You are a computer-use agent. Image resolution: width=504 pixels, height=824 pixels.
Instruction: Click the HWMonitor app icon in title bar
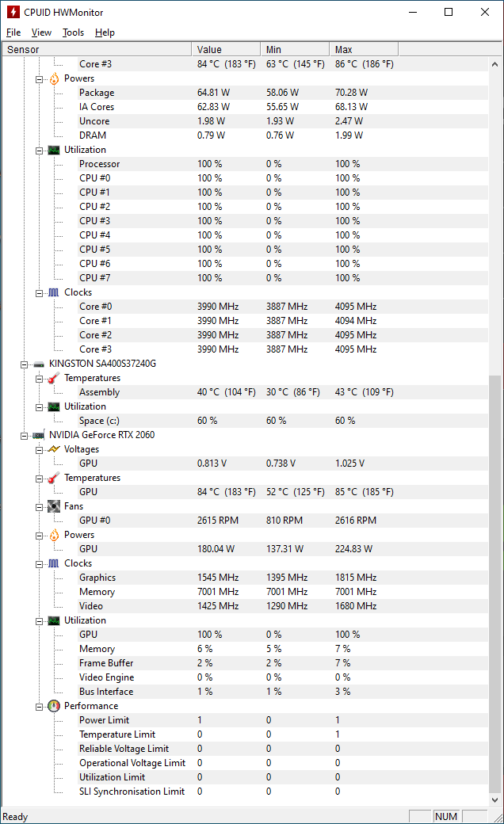[x=13, y=12]
